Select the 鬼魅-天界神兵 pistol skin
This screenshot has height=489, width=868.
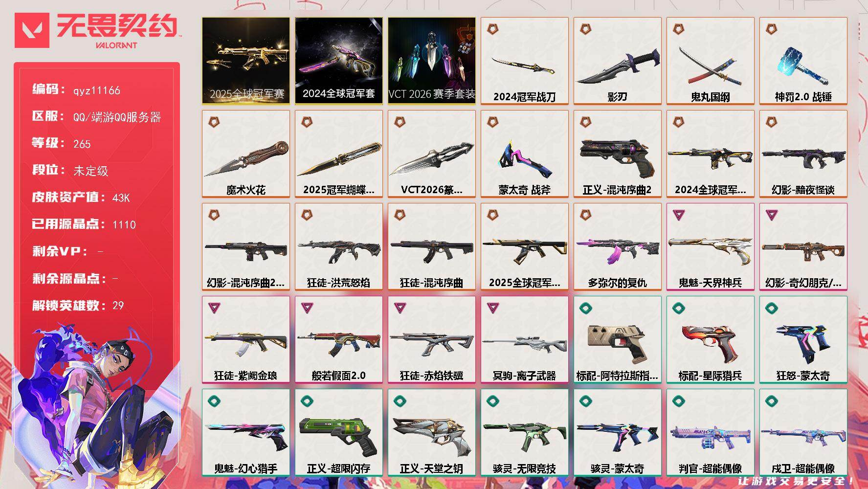[x=711, y=246]
